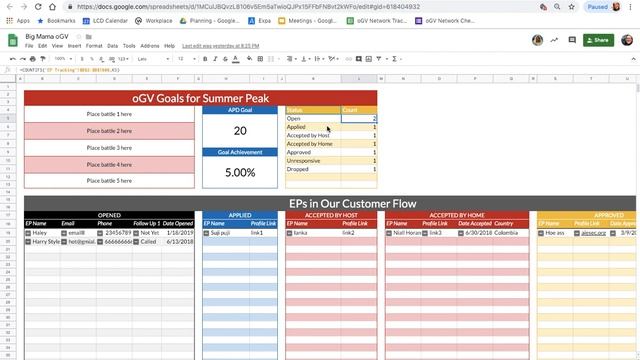640x360 pixels.
Task: Merge the selected cells
Action: click(271, 59)
